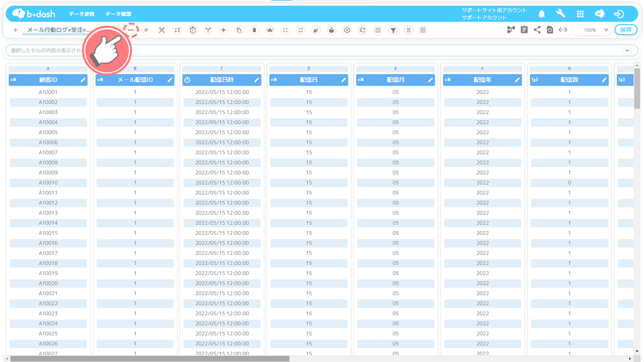Click the メール行動ログ×受注 file title

click(59, 30)
